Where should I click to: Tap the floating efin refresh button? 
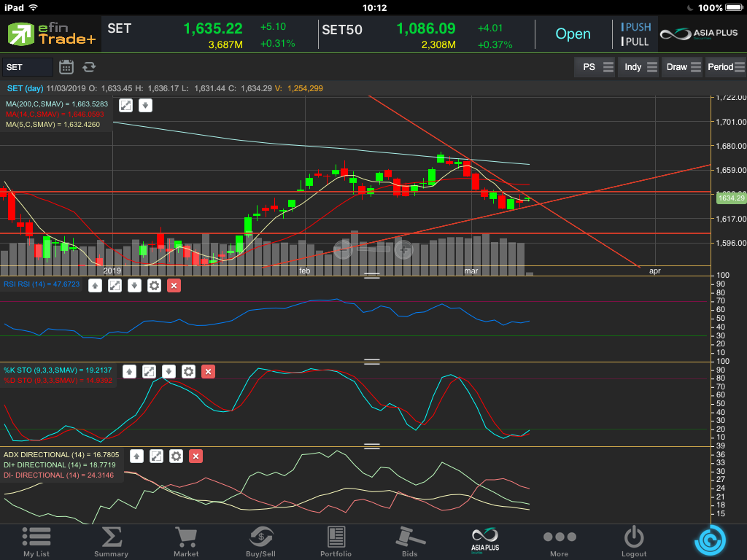coord(709,540)
